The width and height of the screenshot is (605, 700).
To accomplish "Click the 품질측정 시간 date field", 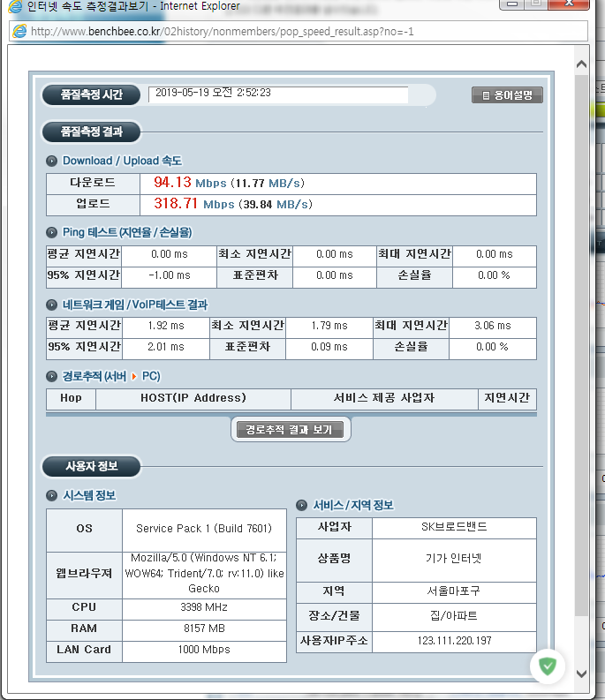I will coord(278,94).
